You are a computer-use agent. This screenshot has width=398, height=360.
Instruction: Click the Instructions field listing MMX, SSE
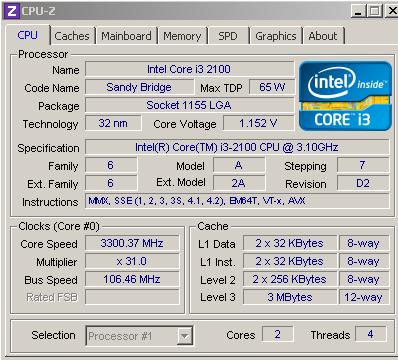[x=237, y=201]
